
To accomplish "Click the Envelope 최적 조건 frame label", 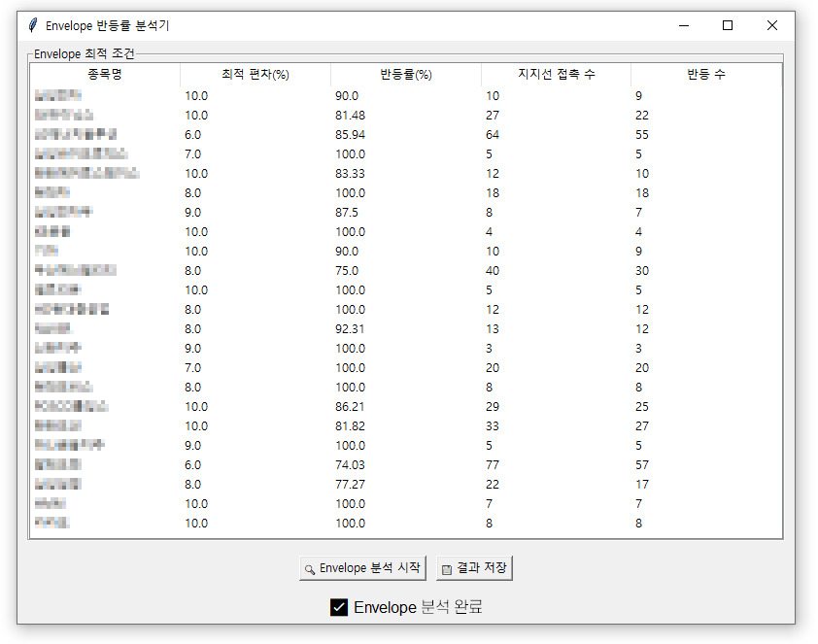I will pos(84,53).
